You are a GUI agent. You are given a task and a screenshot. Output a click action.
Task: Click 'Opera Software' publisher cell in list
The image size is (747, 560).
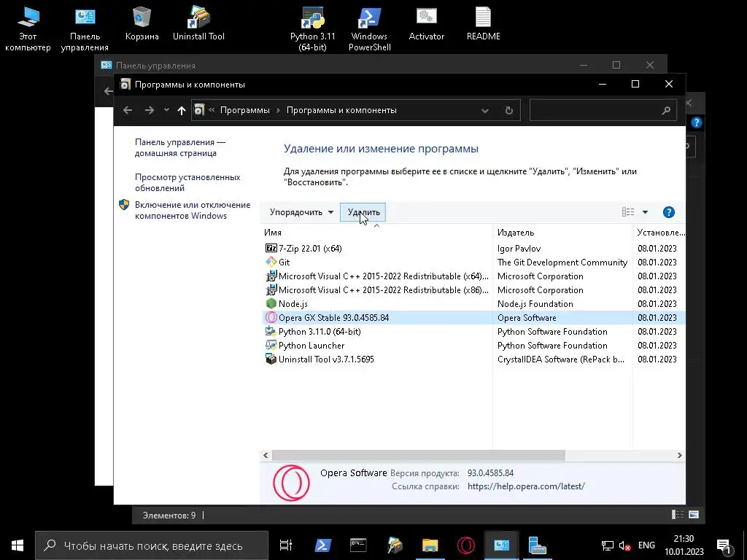pos(527,317)
